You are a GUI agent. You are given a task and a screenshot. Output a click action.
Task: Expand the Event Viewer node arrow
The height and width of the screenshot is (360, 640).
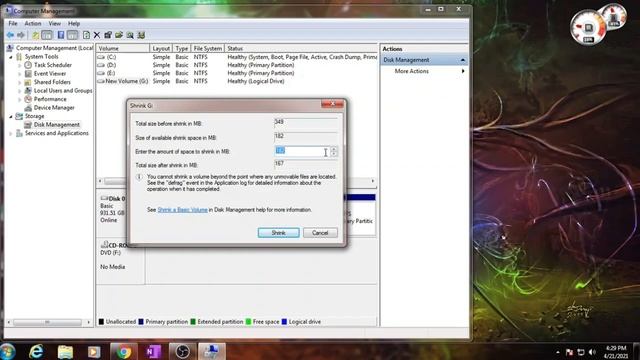[x=20, y=74]
